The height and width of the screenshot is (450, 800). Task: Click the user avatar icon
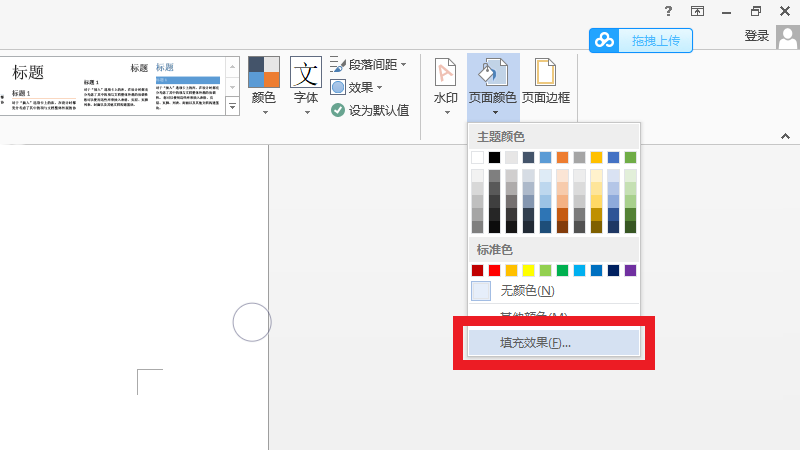click(788, 37)
